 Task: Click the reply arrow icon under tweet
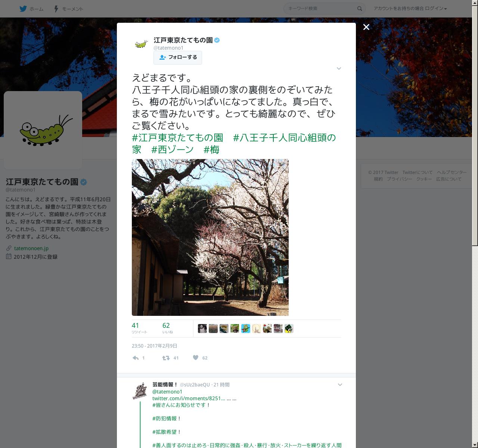coord(136,358)
